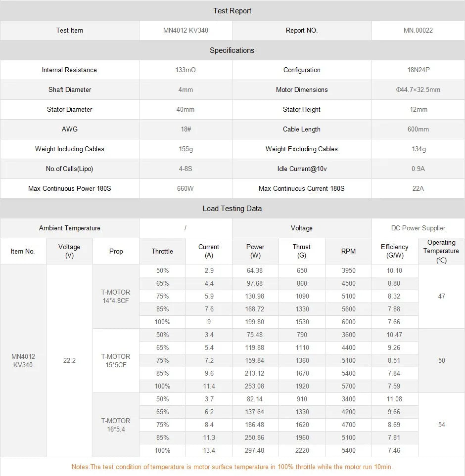This screenshot has width=465, height=476.
Task: Select the MN4012 KV340 test item cell
Action: pos(186,30)
